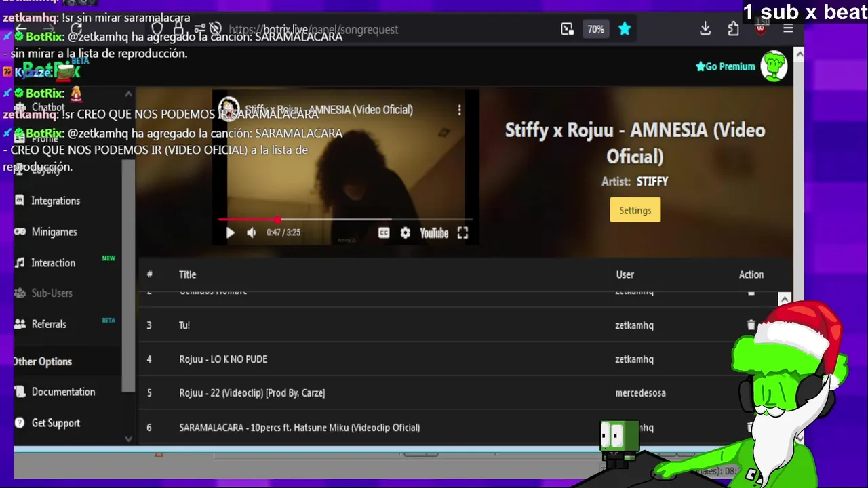Click the Title column header
The image size is (868, 488).
coord(188,274)
